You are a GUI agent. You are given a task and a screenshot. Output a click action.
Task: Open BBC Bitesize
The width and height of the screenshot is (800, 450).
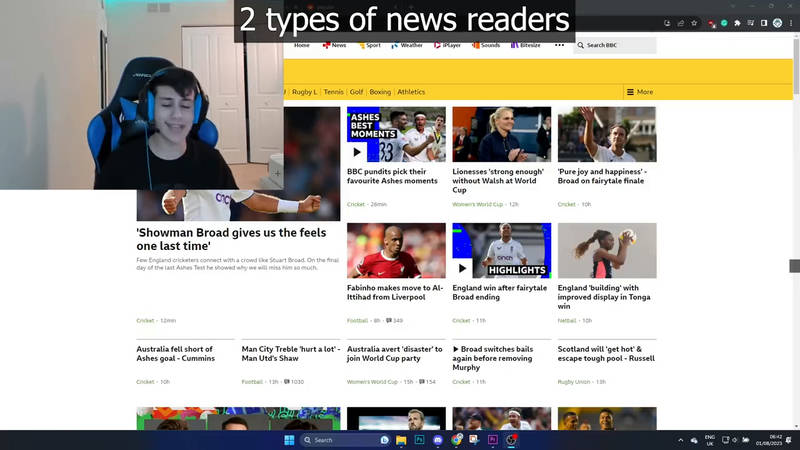pos(526,45)
